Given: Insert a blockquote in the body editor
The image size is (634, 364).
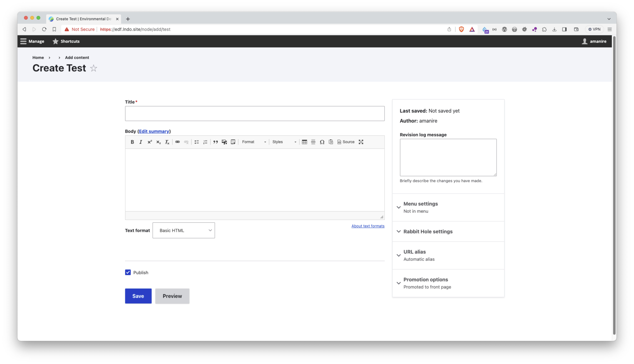Looking at the screenshot, I should pos(215,142).
